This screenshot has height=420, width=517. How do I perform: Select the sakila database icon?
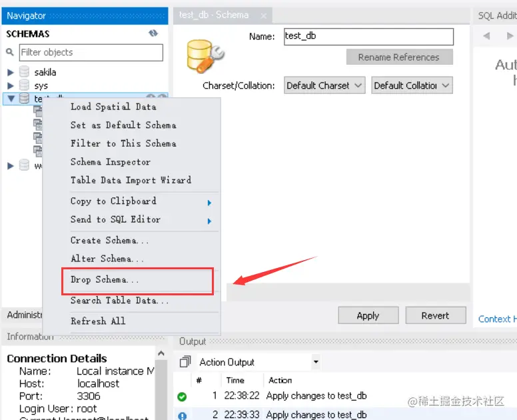point(24,71)
